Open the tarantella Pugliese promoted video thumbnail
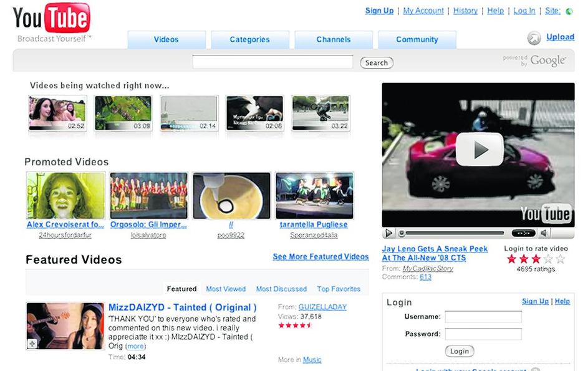 tap(314, 196)
